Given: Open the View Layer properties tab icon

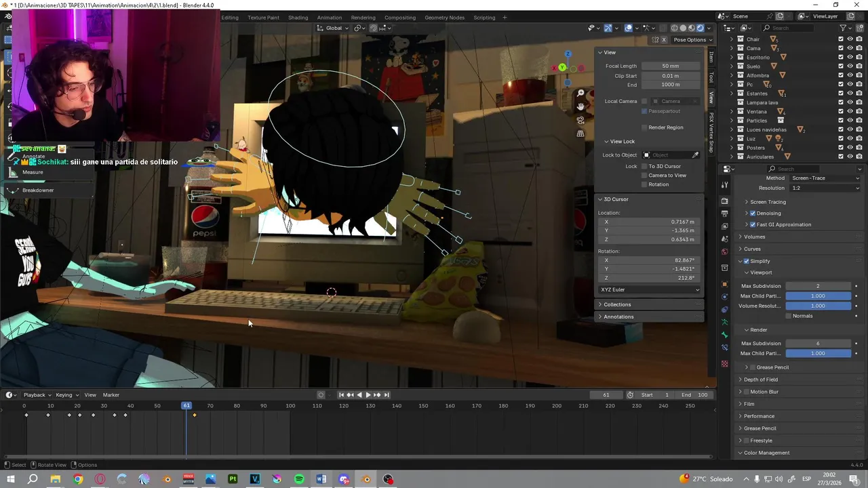Looking at the screenshot, I should [724, 226].
